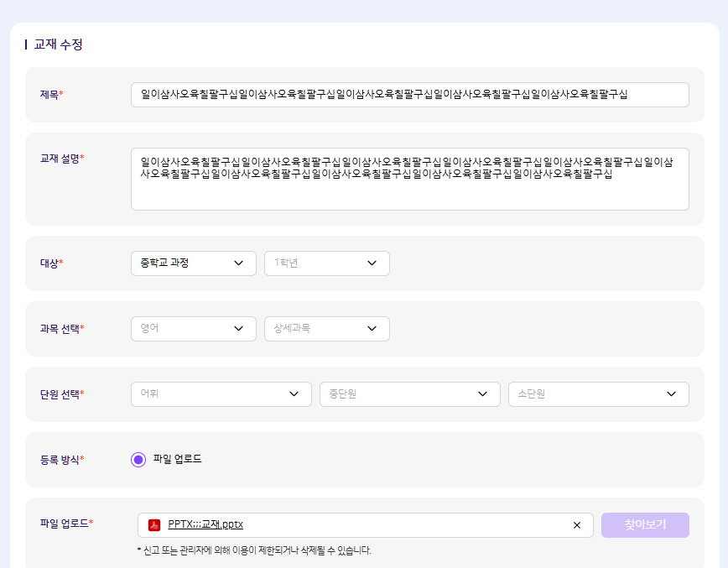Click the chevron arrow on the 1학년 dropdown
Screen dimensions: 728x568
pos(372,263)
